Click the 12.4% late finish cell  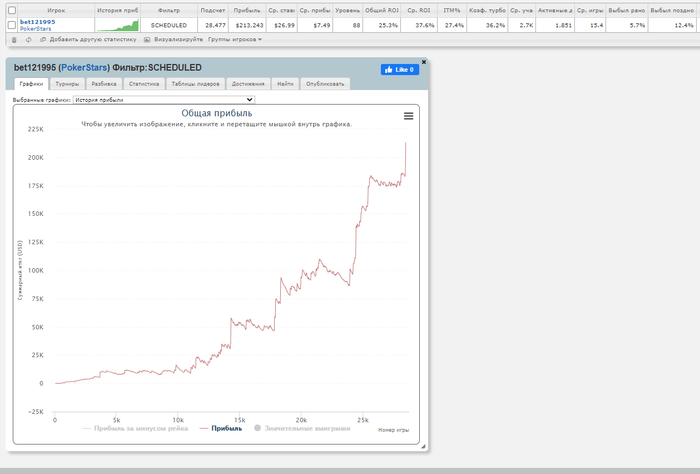click(672, 25)
